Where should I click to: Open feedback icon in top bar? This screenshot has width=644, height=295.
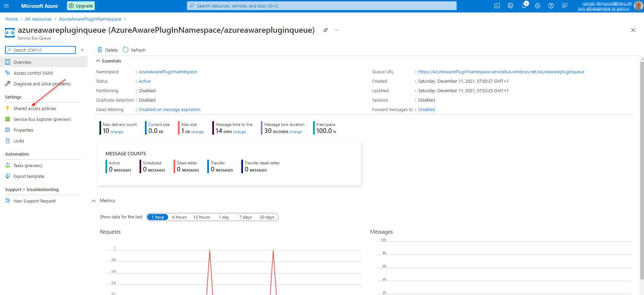(564, 6)
